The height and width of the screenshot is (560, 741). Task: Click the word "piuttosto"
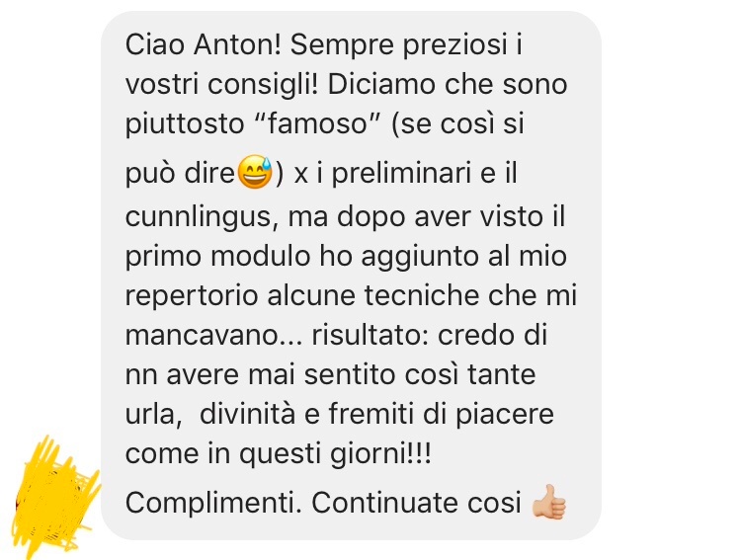coord(185,124)
